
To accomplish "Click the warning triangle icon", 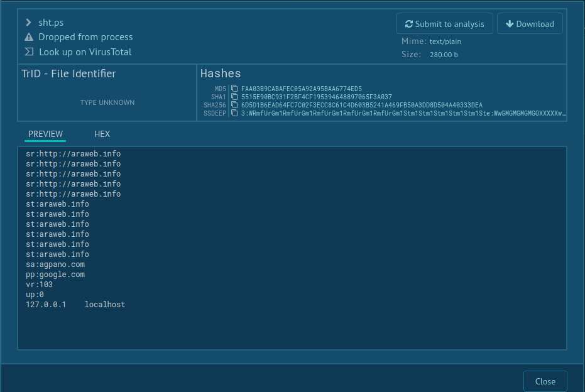I will [29, 37].
